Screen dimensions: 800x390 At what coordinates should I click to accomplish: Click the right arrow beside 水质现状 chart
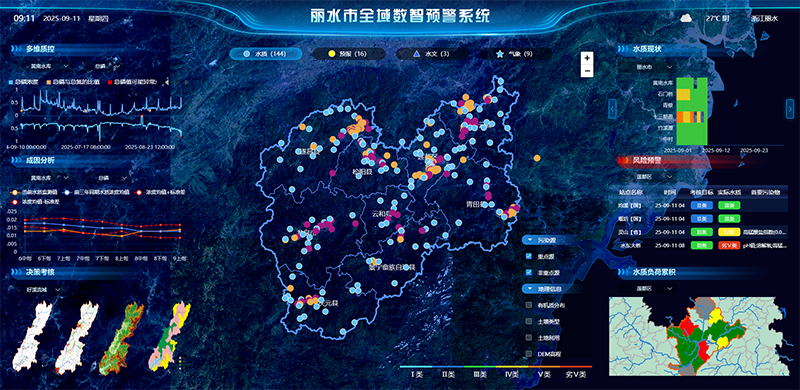(x=789, y=108)
